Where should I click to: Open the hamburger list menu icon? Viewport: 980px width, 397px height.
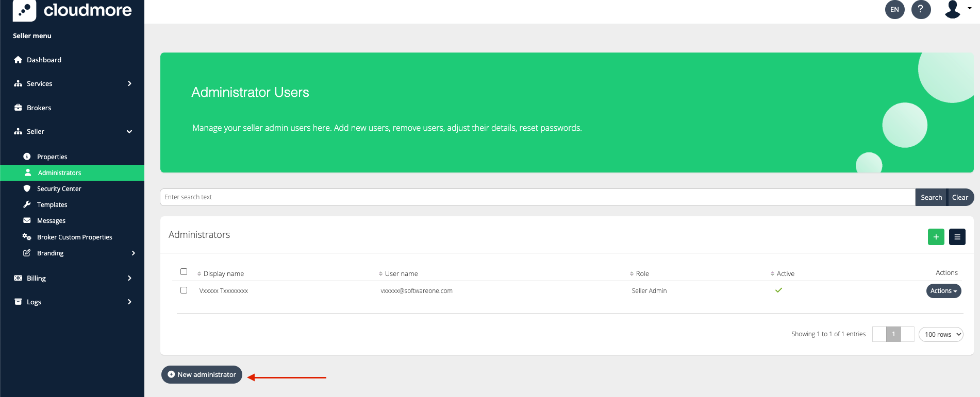[957, 237]
